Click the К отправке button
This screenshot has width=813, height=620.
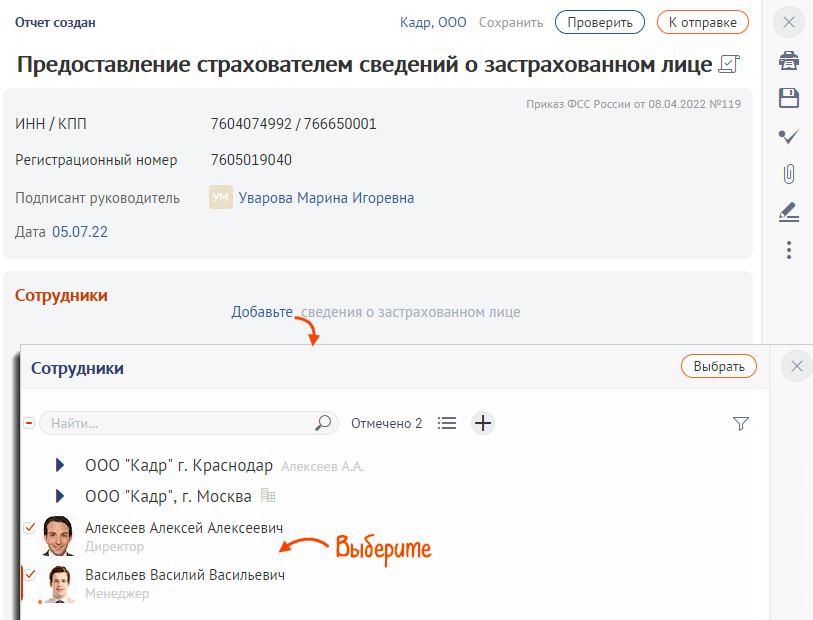[x=703, y=22]
